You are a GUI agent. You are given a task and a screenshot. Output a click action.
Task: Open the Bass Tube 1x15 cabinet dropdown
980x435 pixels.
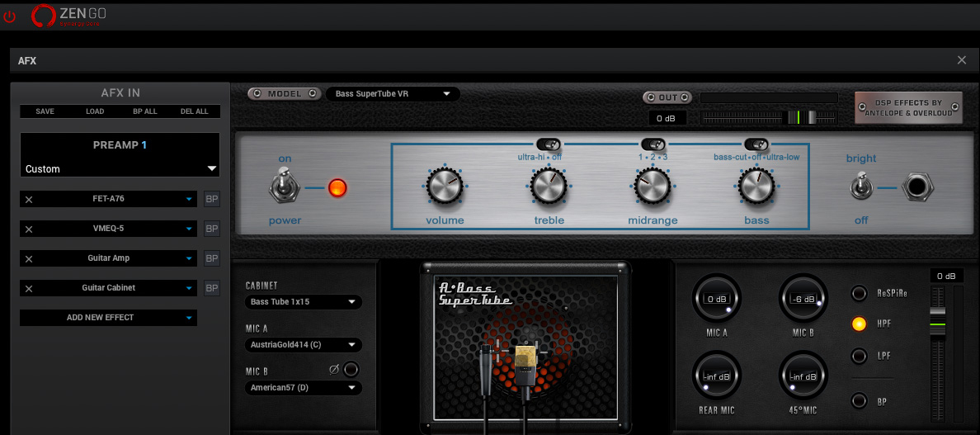tap(303, 302)
